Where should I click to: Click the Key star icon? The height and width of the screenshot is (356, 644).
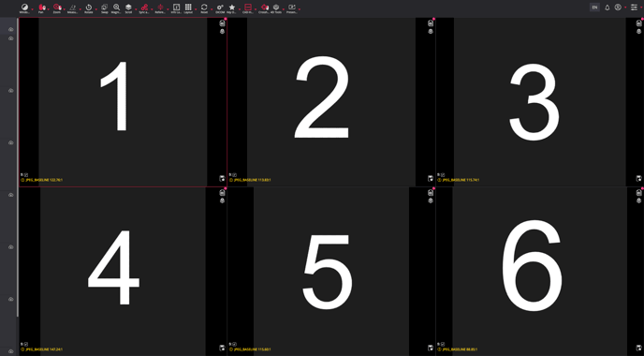[231, 7]
